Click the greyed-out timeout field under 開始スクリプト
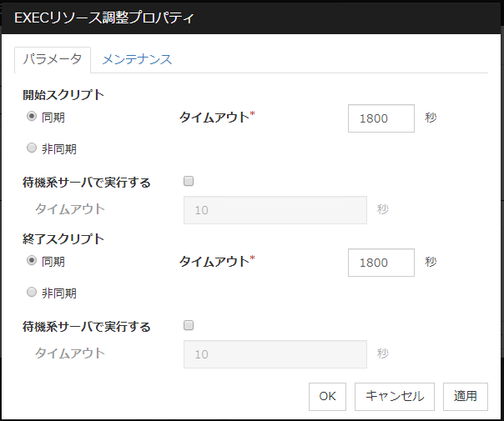This screenshot has height=421, width=504. pyautogui.click(x=275, y=210)
